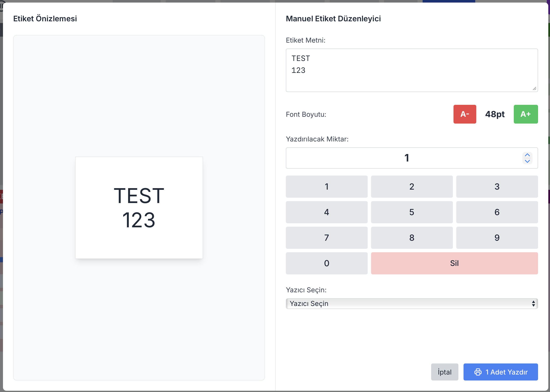The width and height of the screenshot is (550, 392).
Task: Cancel the dialog with İptal
Action: tap(444, 372)
